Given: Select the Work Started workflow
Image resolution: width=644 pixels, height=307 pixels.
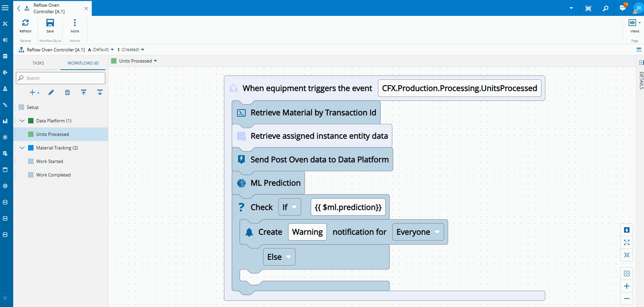Looking at the screenshot, I should coord(49,161).
